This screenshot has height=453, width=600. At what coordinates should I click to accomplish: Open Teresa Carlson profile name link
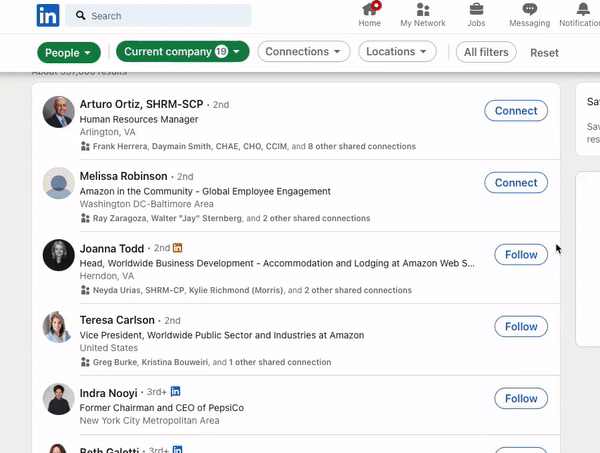point(117,320)
